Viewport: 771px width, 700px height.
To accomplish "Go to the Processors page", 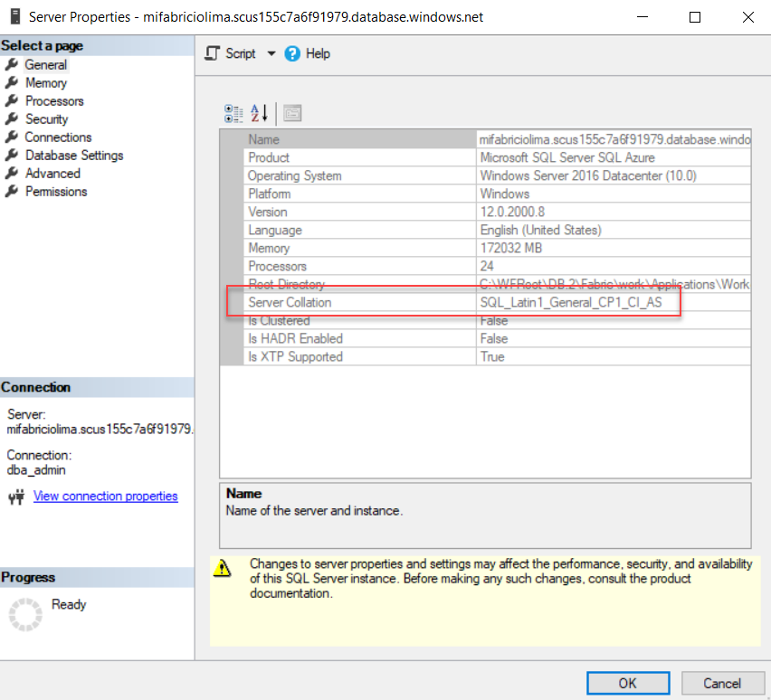I will click(x=54, y=101).
